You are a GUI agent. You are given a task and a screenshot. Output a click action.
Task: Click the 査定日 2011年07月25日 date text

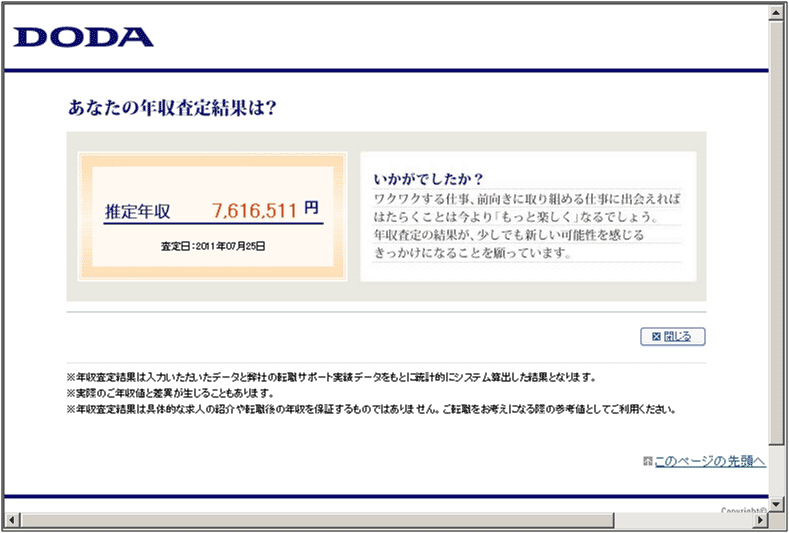(213, 244)
